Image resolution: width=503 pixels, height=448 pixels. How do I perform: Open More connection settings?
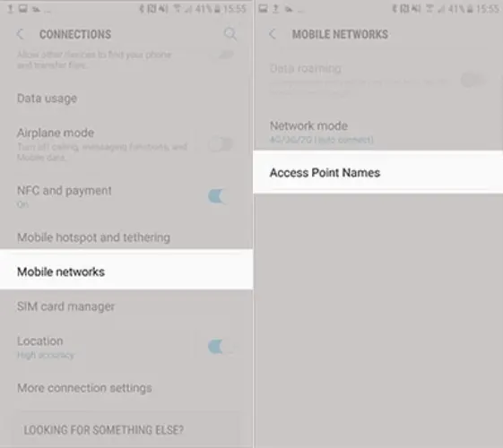coord(126,388)
